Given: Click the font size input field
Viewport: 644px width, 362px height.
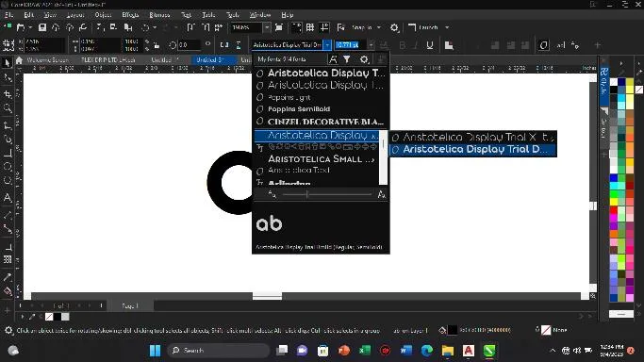Looking at the screenshot, I should pos(351,44).
